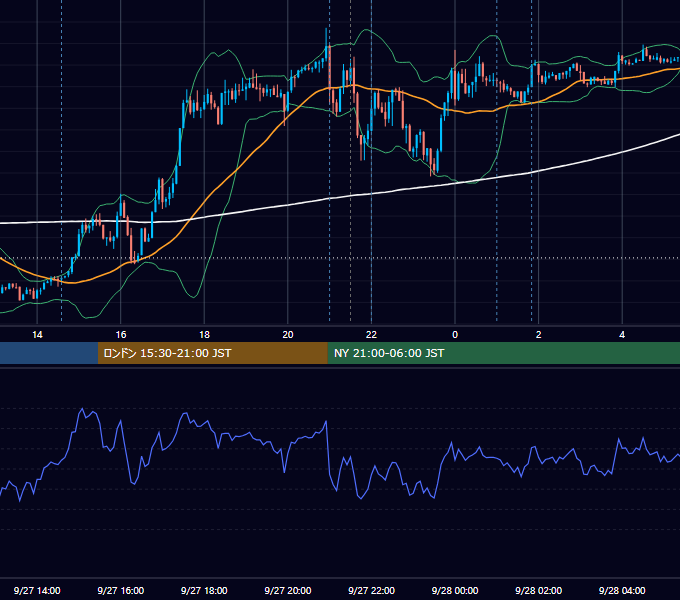Click the '9/27 14:00' date label
Screen dimensions: 680x600
tap(37, 590)
